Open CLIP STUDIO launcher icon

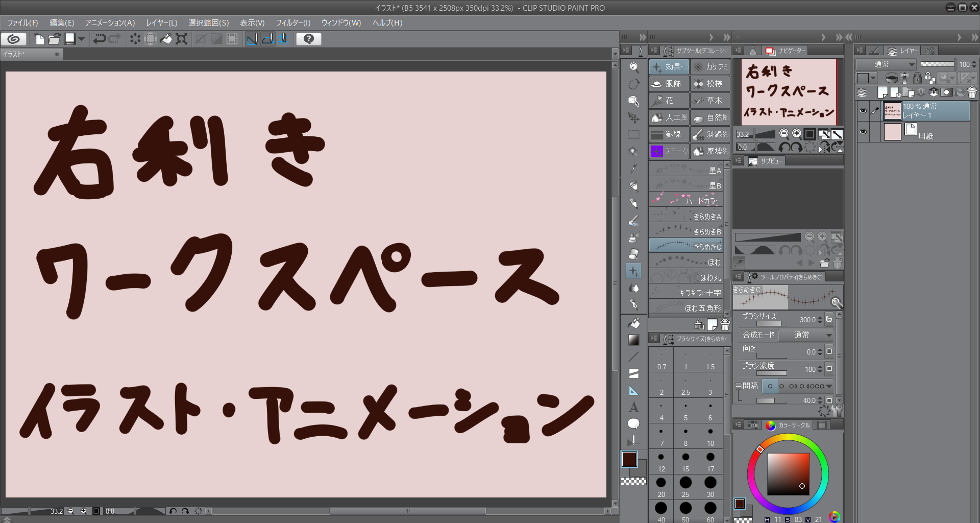(14, 39)
